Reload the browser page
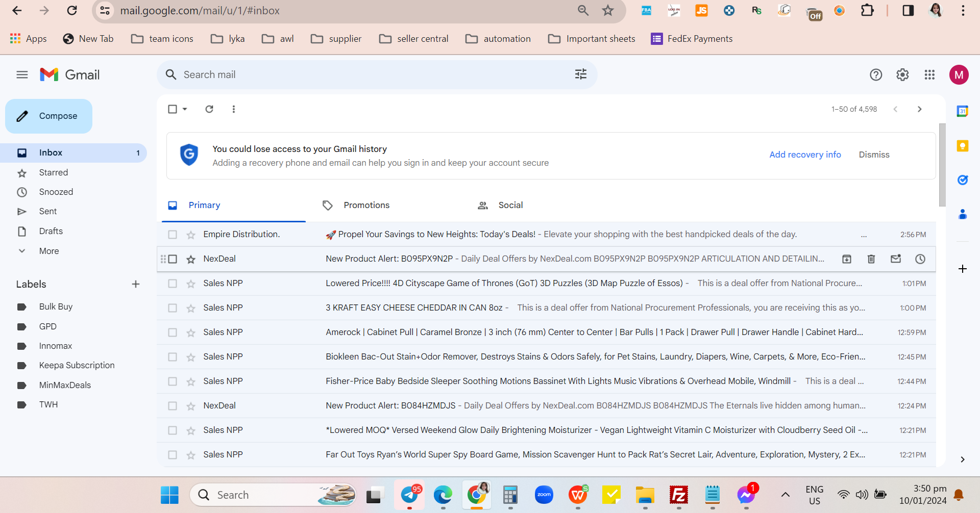Screen dimensions: 980x513 pyautogui.click(x=72, y=11)
